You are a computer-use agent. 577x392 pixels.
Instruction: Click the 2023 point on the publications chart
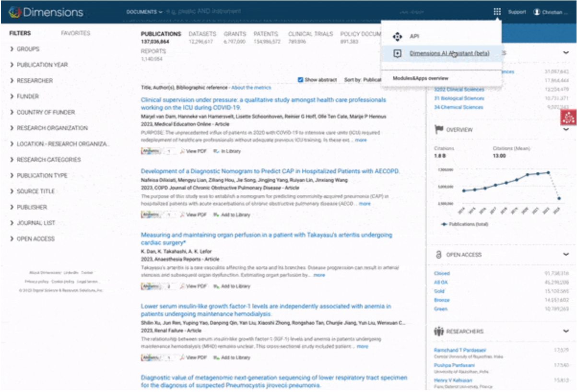(x=559, y=198)
